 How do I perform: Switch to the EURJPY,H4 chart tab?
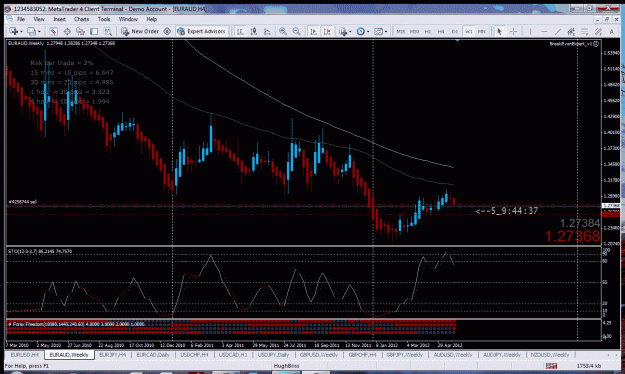pos(113,354)
